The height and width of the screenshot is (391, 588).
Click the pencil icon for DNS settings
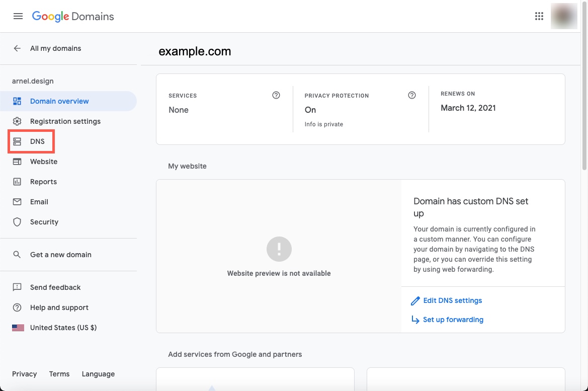click(x=415, y=301)
